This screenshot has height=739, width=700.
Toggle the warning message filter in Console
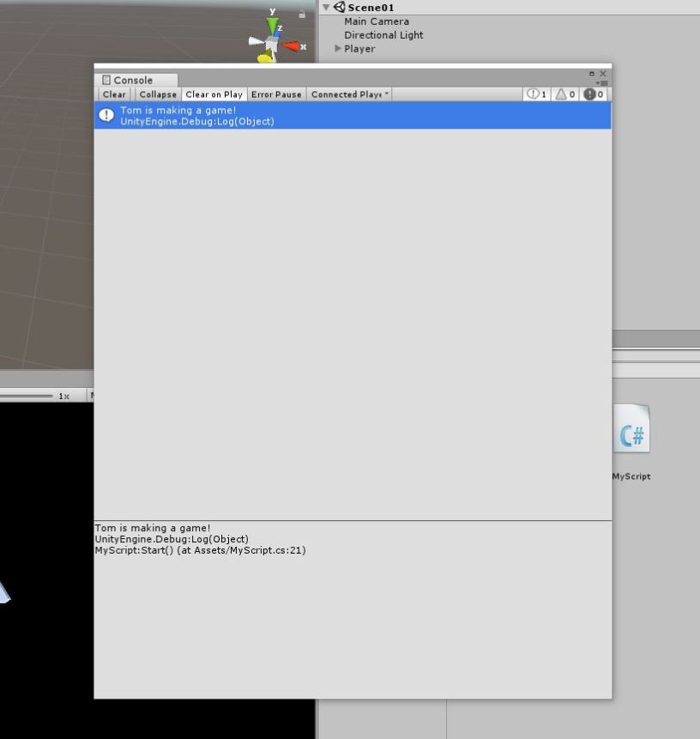pos(565,94)
